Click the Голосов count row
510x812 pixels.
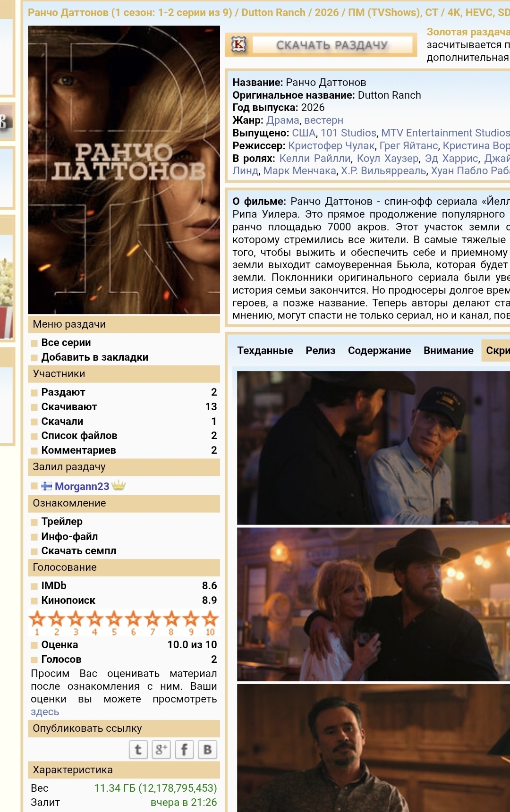point(124,660)
